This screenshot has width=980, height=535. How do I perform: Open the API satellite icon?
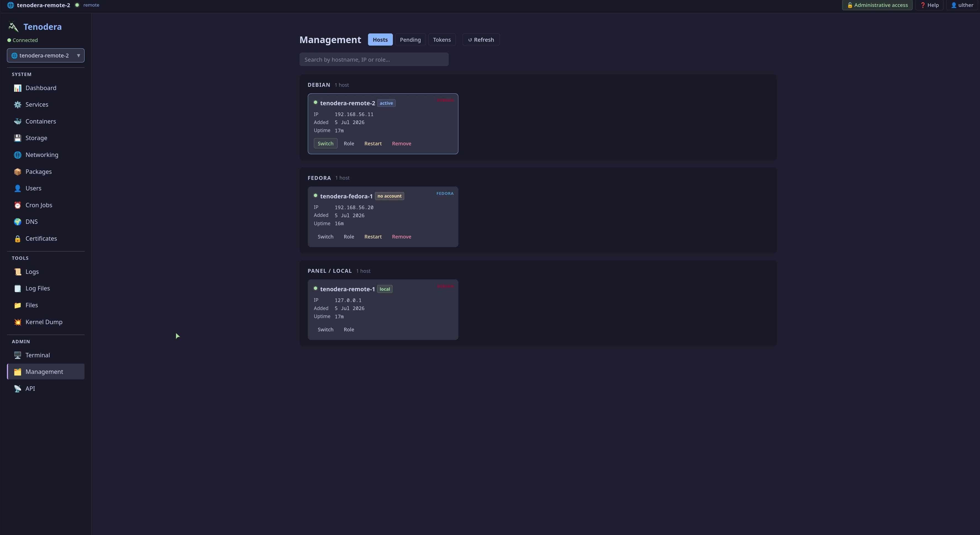click(x=17, y=389)
